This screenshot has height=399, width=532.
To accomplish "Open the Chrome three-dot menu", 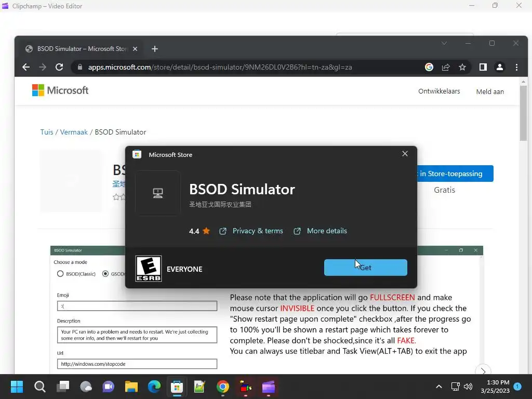I will point(516,67).
